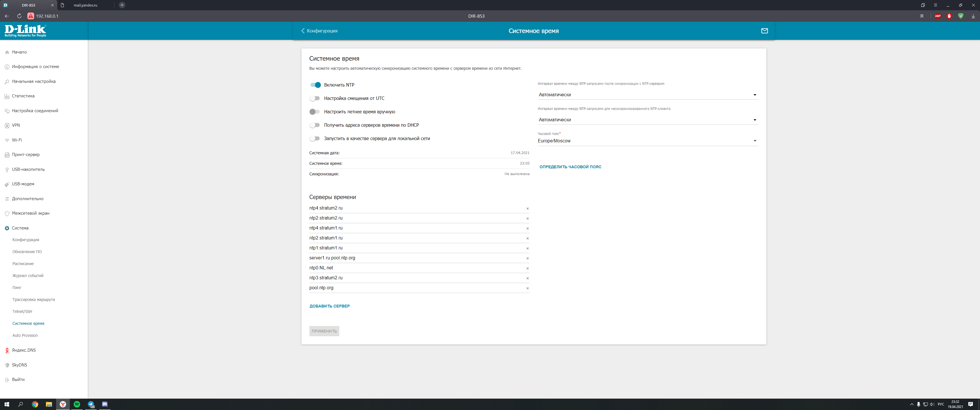Click the mail envelope icon in header
The width and height of the screenshot is (980, 410).
pyautogui.click(x=764, y=31)
